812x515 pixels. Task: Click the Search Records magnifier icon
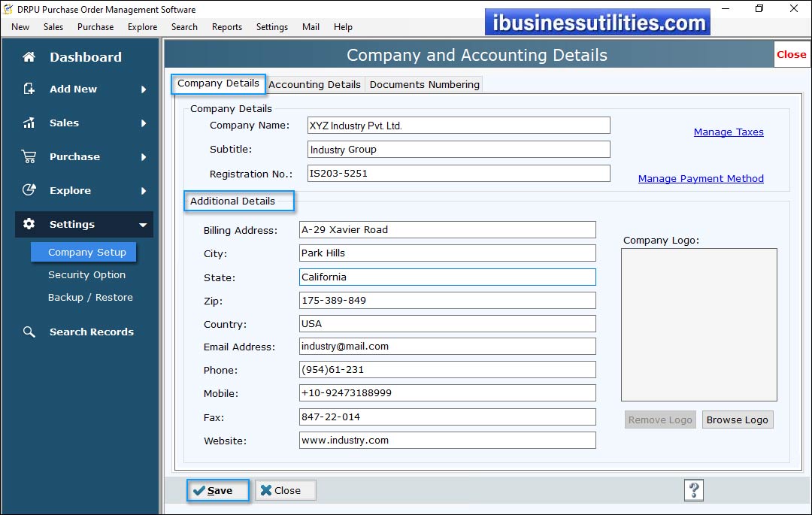pyautogui.click(x=29, y=332)
